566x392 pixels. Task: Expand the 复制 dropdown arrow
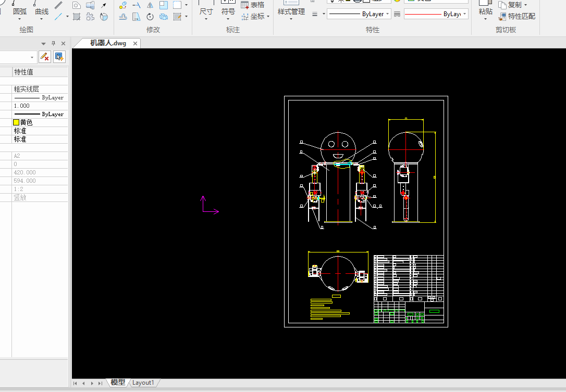[x=525, y=5]
